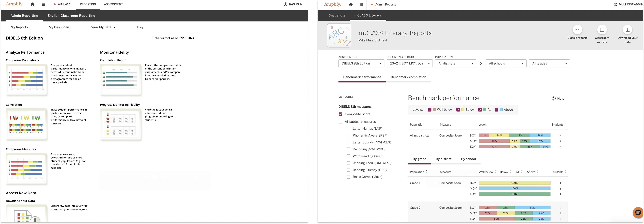Select English Classroom Reporting tab
Image resolution: width=644 pixels, height=224 pixels.
[71, 16]
